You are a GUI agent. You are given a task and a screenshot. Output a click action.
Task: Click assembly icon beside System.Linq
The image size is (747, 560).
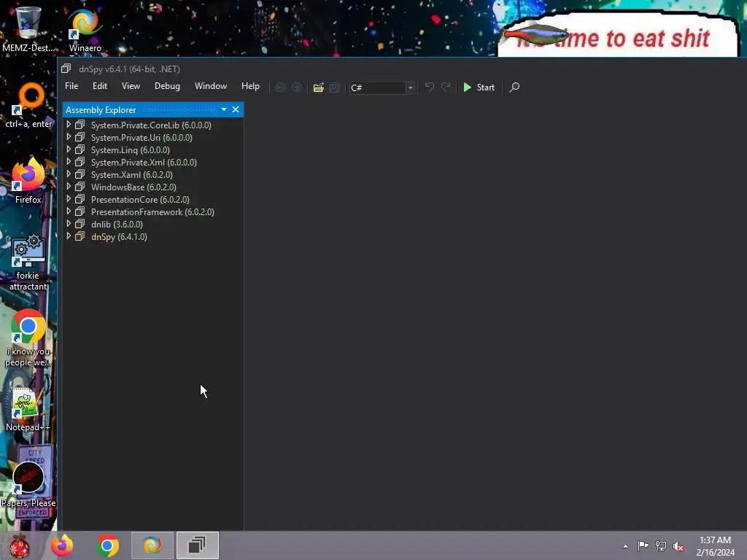click(80, 149)
